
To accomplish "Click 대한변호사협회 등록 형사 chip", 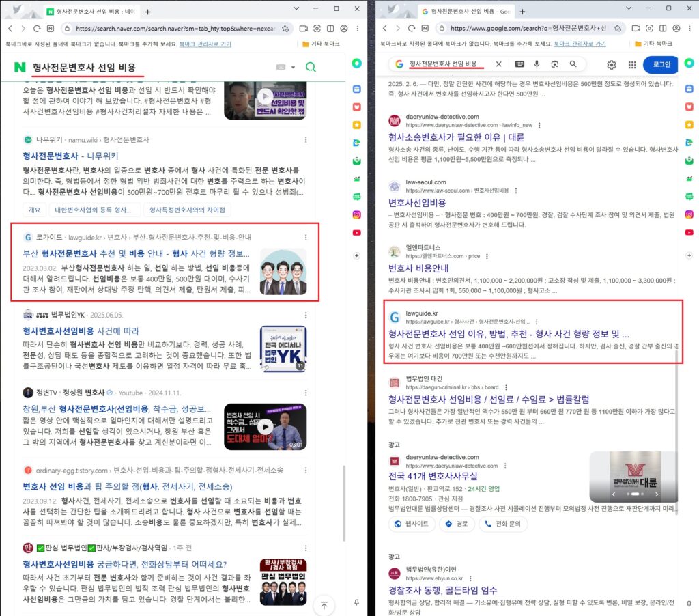I will [93, 210].
